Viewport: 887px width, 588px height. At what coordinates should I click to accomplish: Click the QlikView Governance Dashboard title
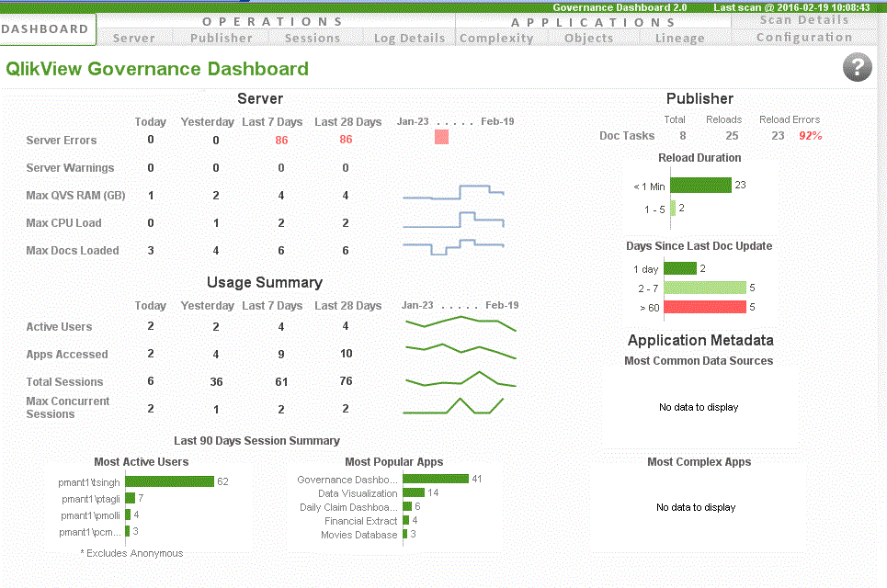pos(157,68)
